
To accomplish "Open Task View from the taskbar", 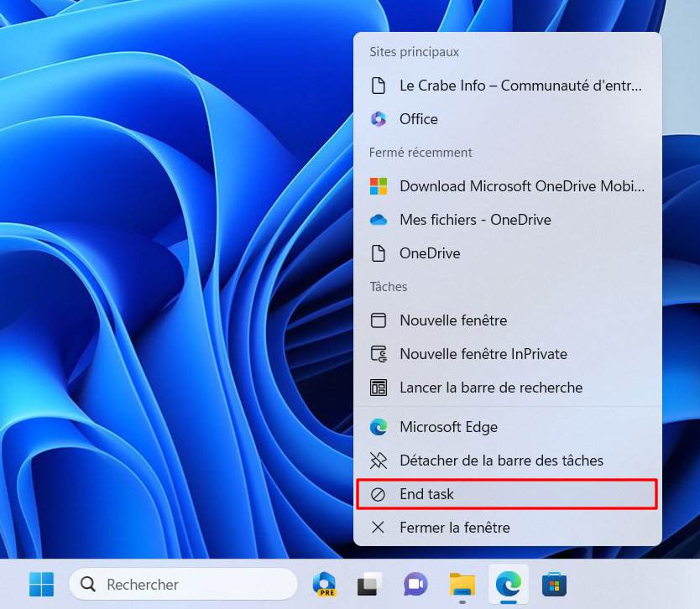I will 369,584.
